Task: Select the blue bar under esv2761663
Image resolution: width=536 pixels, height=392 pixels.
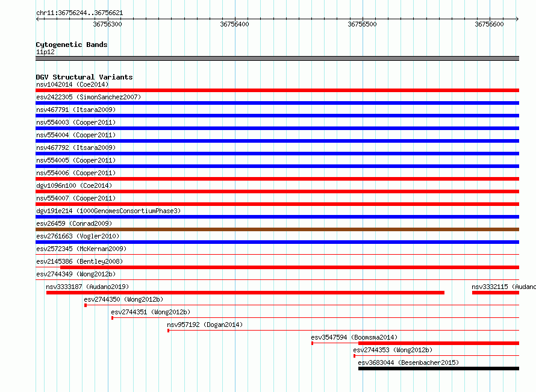Action: click(277, 242)
